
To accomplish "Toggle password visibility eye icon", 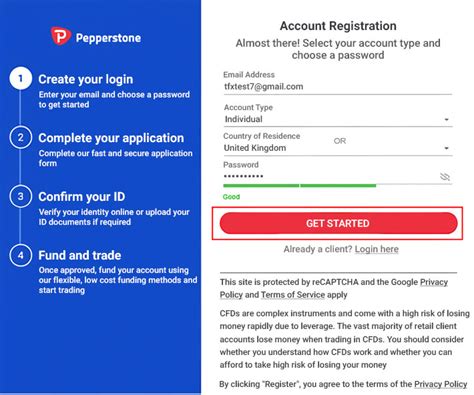I will tap(445, 177).
